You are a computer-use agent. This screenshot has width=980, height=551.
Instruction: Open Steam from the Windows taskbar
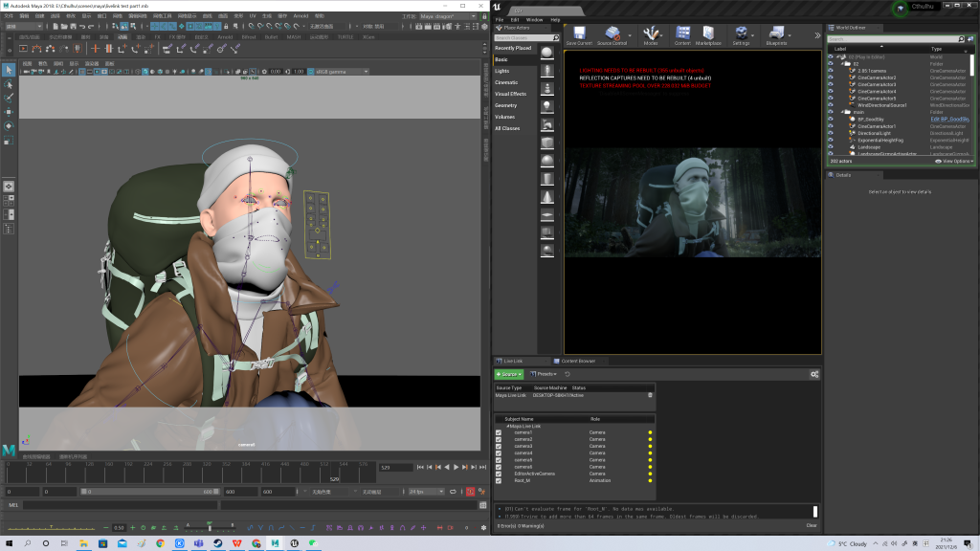coord(217,543)
